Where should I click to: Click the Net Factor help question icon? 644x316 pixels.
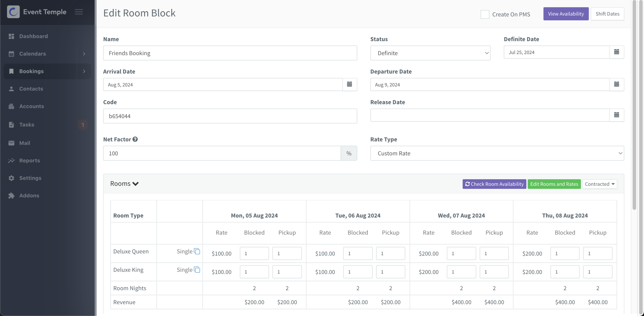pyautogui.click(x=135, y=139)
